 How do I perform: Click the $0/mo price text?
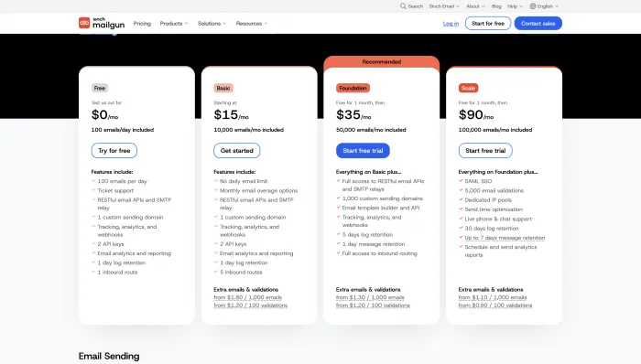coord(104,115)
